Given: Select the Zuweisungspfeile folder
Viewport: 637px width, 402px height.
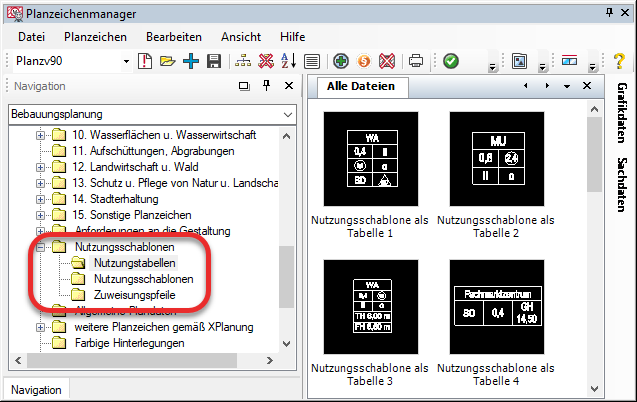Looking at the screenshot, I should click(x=135, y=295).
